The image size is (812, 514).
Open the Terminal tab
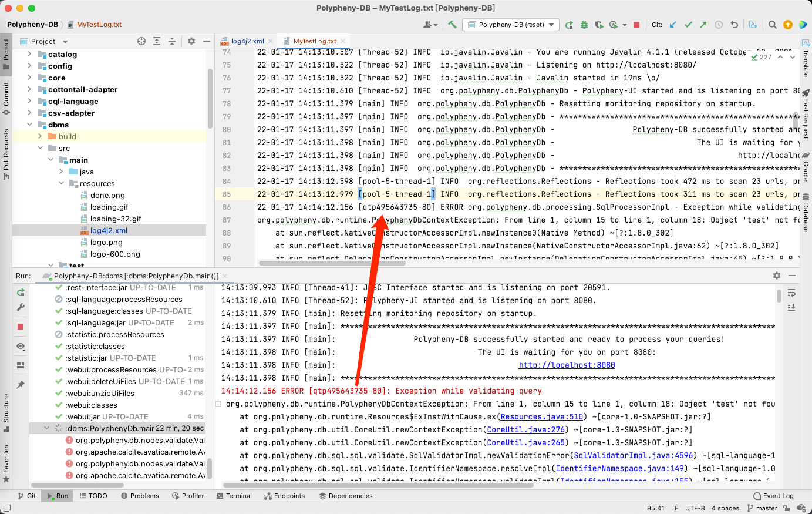pyautogui.click(x=234, y=495)
